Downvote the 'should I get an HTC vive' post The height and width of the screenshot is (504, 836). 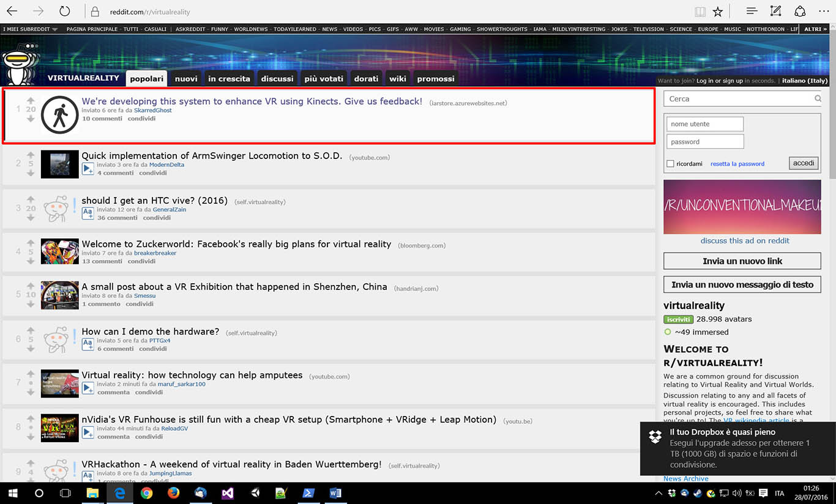[31, 218]
